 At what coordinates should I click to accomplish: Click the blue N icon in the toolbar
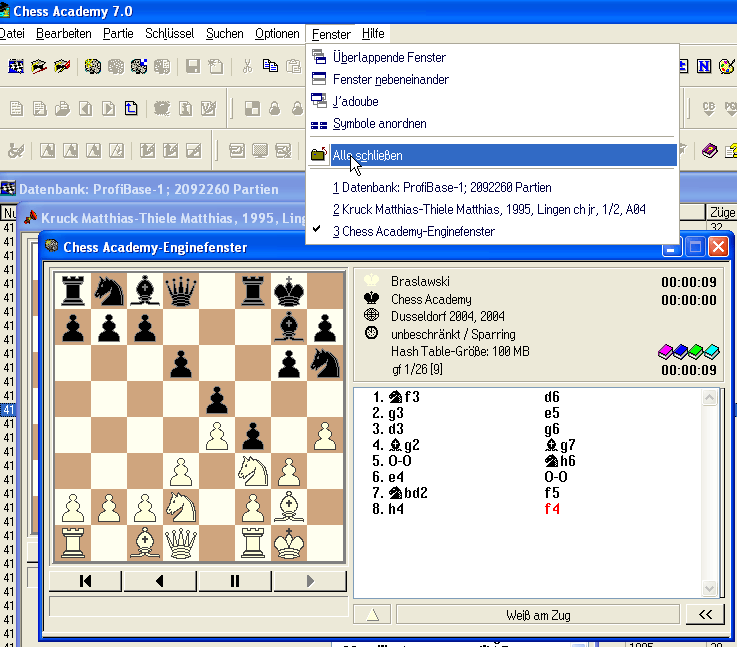[704, 67]
